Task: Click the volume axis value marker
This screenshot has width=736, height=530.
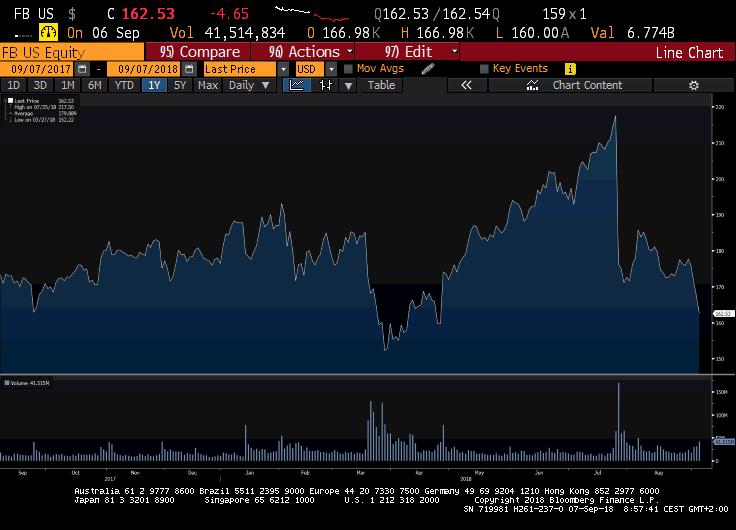Action: [724, 442]
